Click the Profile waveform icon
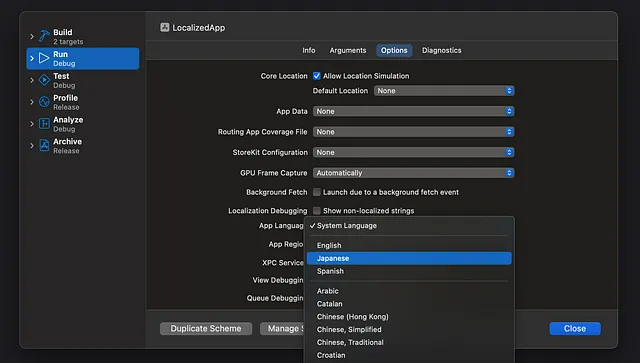The width and height of the screenshot is (640, 363). pos(44,102)
